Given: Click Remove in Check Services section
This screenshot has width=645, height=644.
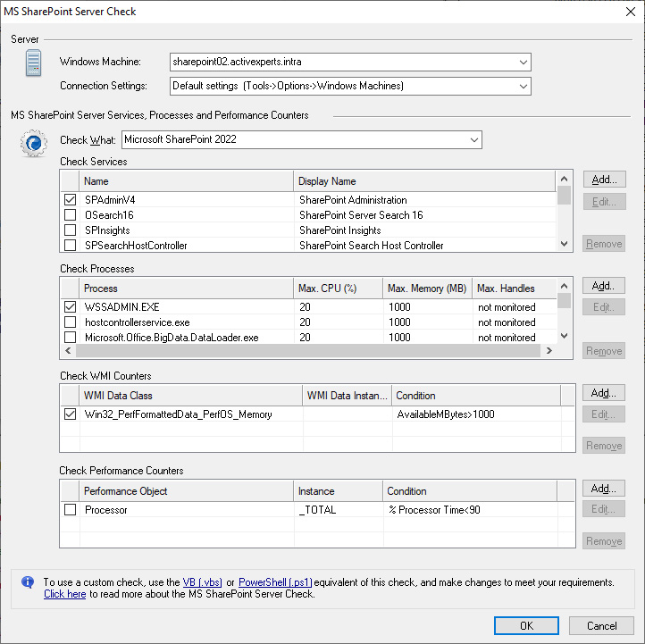Looking at the screenshot, I should (604, 244).
